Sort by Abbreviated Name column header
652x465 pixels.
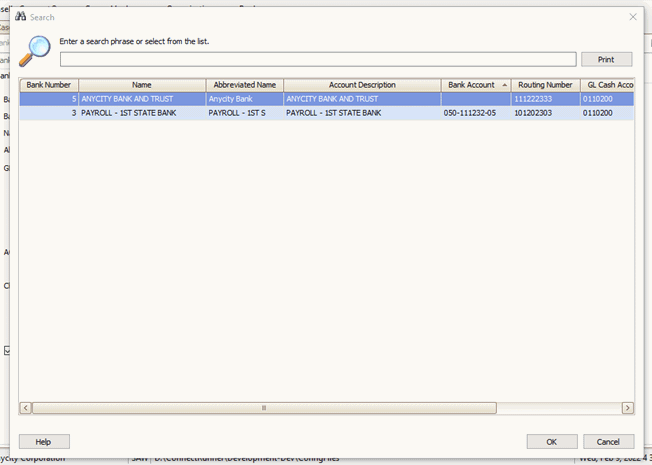[244, 85]
